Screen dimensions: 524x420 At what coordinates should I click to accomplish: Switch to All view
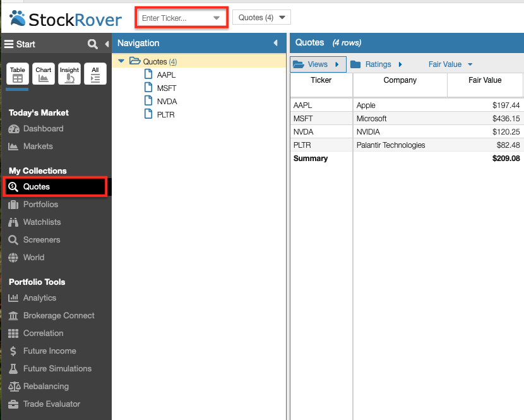click(95, 74)
